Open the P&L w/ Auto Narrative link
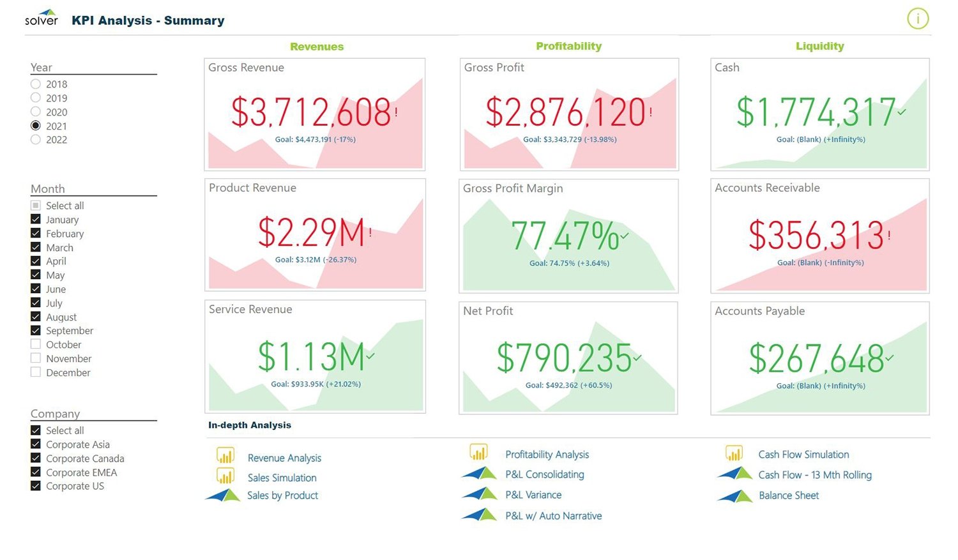 [553, 516]
